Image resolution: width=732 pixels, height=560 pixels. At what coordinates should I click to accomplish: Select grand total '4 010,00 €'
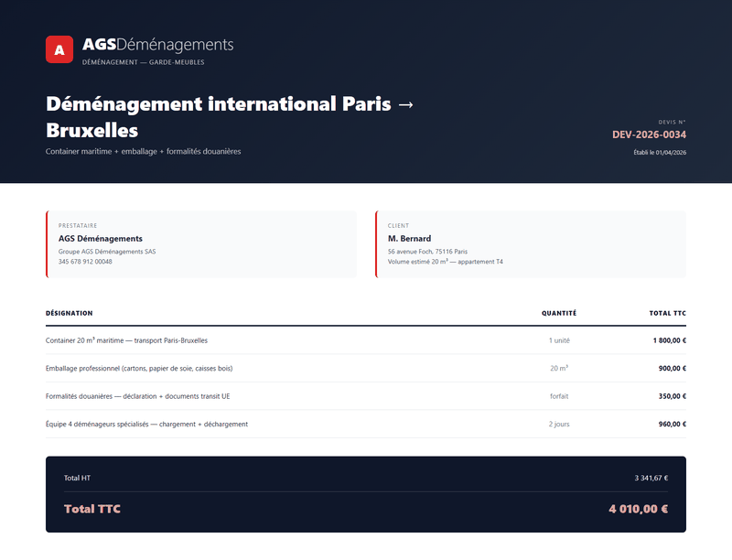click(x=638, y=509)
